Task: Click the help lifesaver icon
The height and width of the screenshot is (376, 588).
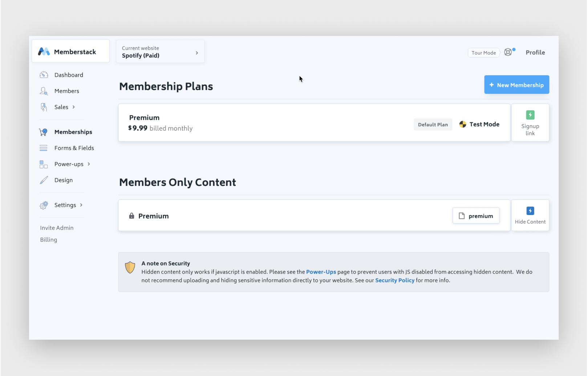Action: click(508, 52)
